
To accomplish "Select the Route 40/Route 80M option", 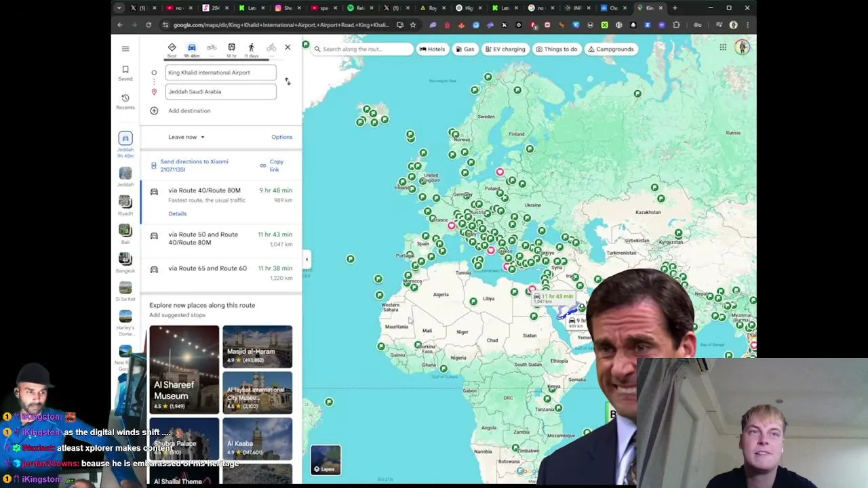I will coord(221,202).
